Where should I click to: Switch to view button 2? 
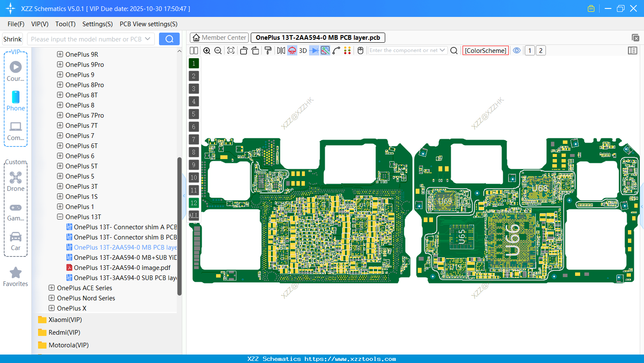(541, 51)
